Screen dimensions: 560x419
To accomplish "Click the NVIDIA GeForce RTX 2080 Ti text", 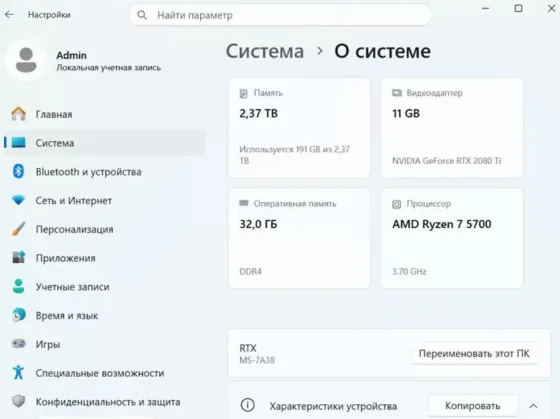I will click(x=446, y=161).
